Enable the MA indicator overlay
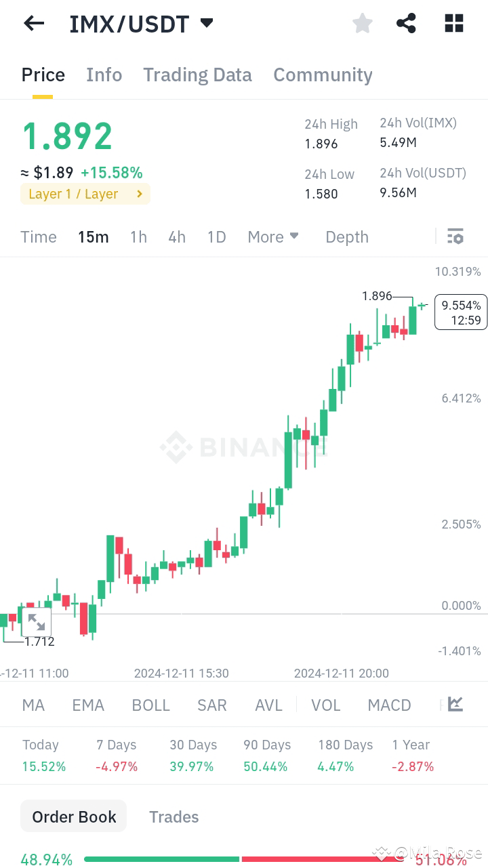The image size is (488, 868). point(33,705)
